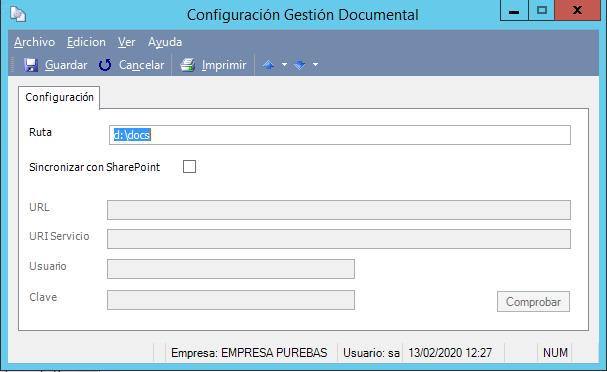Click the Imprimir text label in toolbar
The width and height of the screenshot is (607, 372).
(x=224, y=65)
